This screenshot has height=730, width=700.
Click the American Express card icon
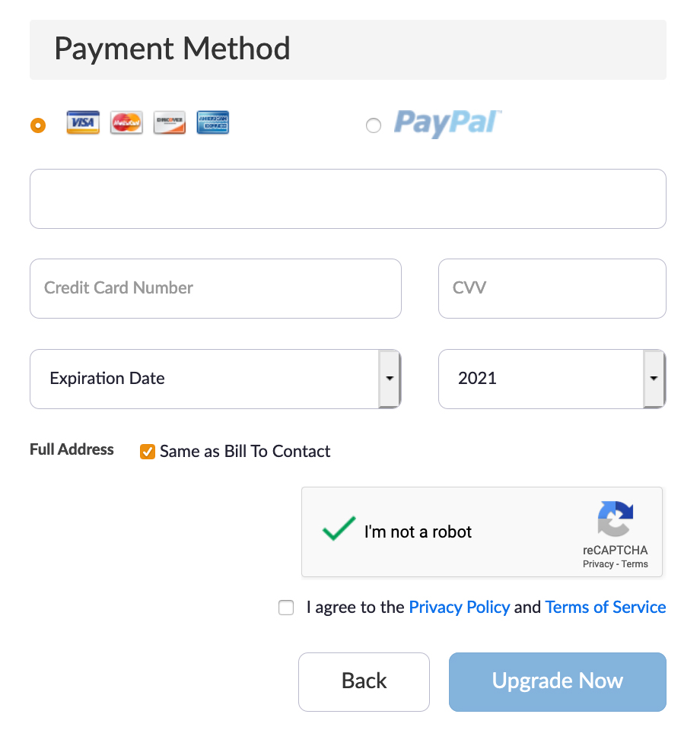click(213, 122)
